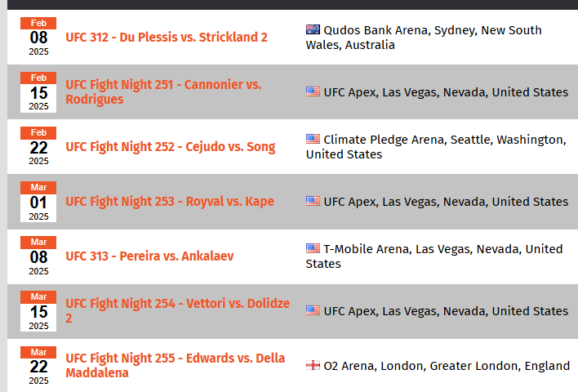Open UFC Fight Night 252 Cejudo vs. Song

click(x=171, y=147)
